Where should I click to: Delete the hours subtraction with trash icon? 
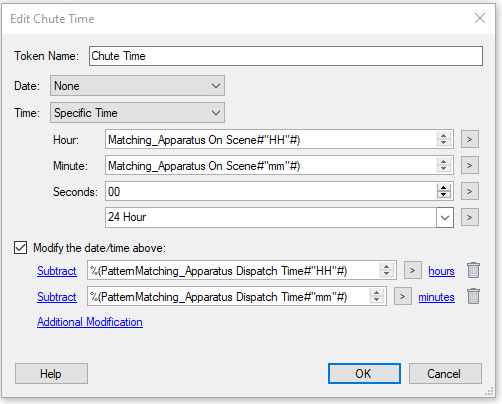pyautogui.click(x=473, y=270)
